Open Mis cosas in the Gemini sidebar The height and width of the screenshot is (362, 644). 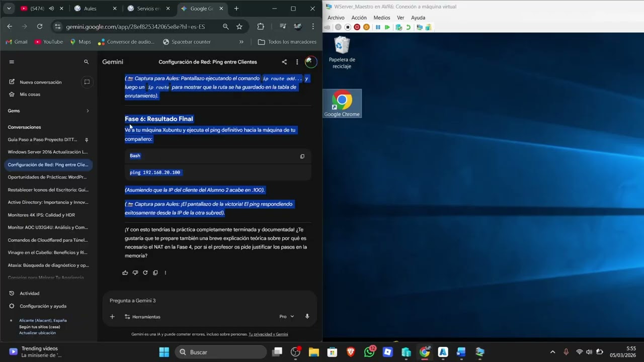coord(30,94)
